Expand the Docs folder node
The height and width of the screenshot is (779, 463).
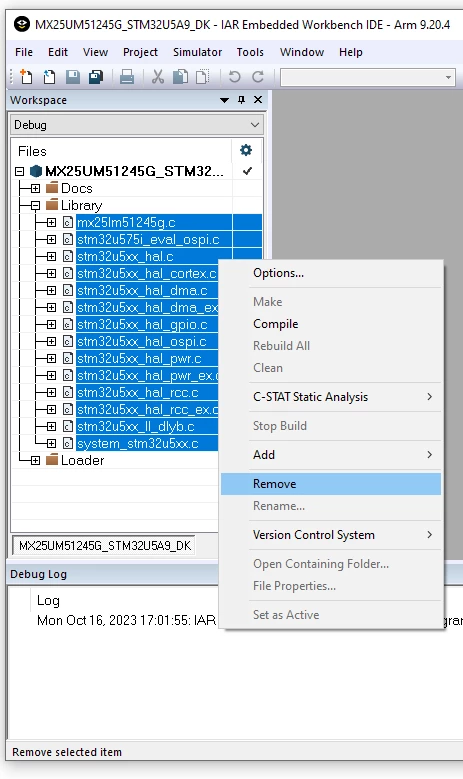click(x=35, y=188)
